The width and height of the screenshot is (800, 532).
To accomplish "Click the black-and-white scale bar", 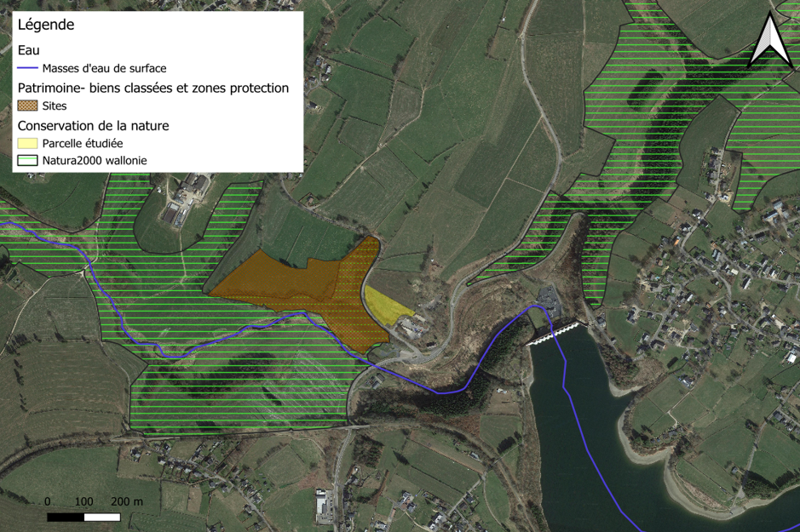I will (x=83, y=518).
